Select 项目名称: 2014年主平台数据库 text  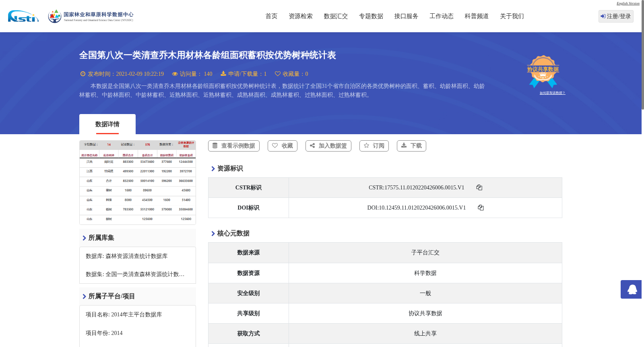tap(124, 315)
